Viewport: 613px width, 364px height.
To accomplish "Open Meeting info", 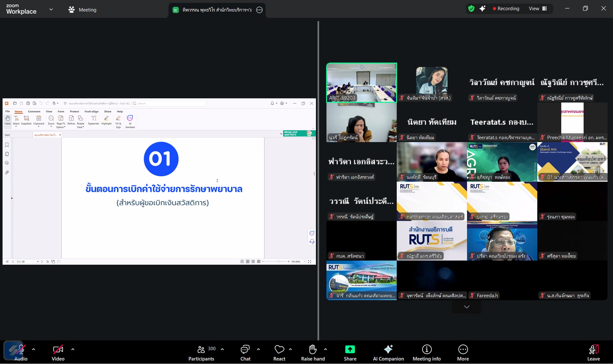I will tap(426, 352).
